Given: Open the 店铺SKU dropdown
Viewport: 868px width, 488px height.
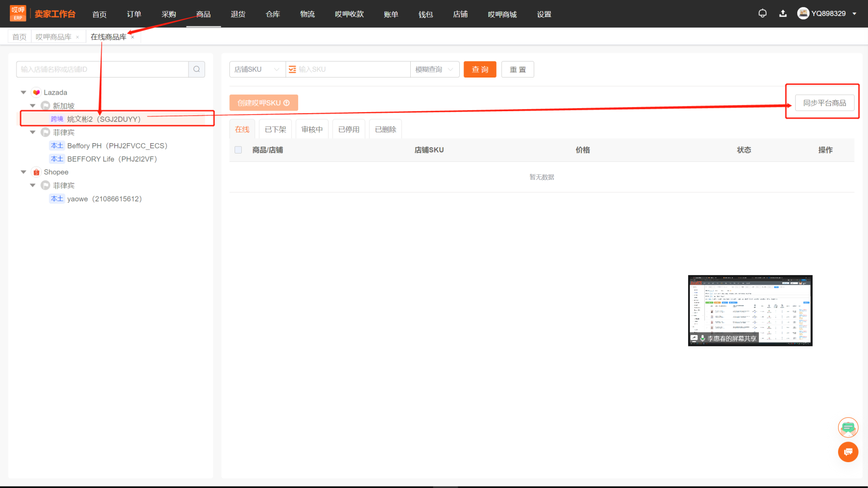Looking at the screenshot, I should [x=257, y=69].
